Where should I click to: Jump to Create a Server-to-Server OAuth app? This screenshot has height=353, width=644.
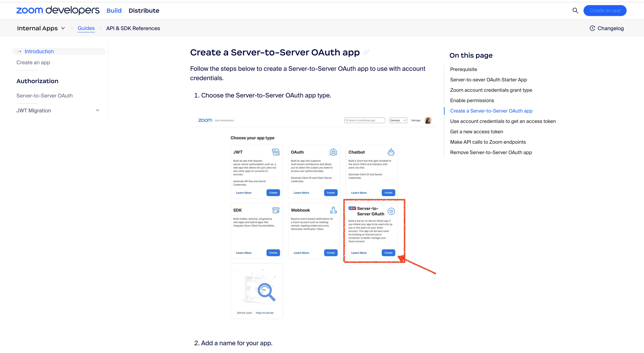point(491,111)
